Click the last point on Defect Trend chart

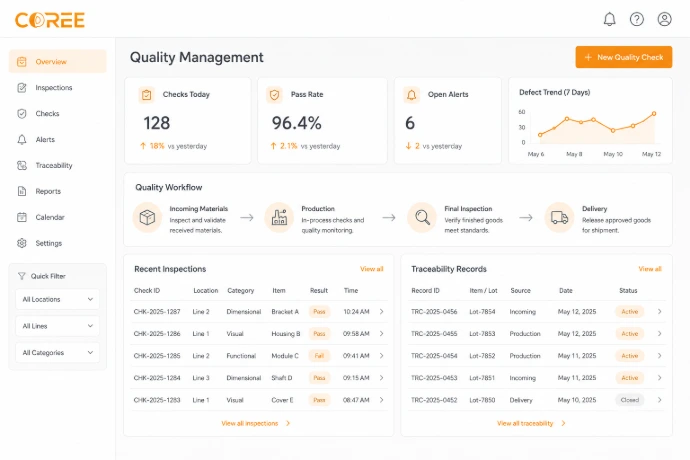click(x=654, y=114)
